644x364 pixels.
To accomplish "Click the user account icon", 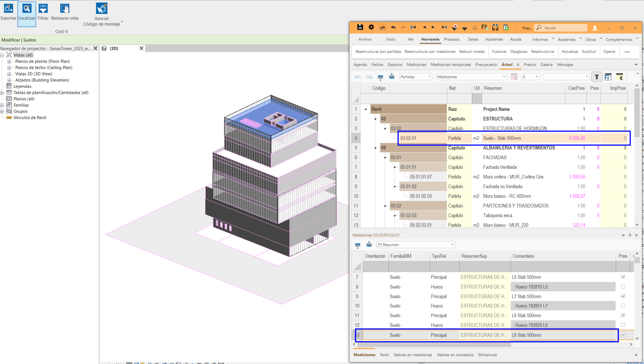I will 595,28.
